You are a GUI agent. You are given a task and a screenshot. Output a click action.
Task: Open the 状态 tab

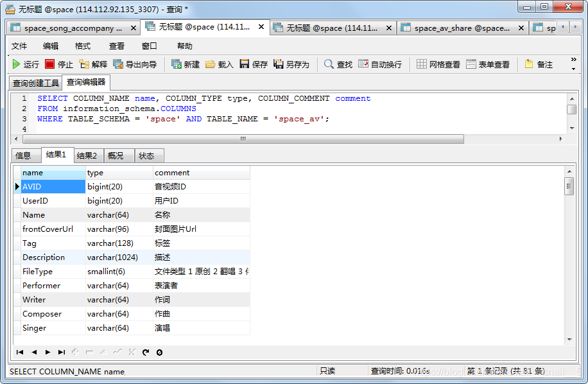tap(150, 155)
